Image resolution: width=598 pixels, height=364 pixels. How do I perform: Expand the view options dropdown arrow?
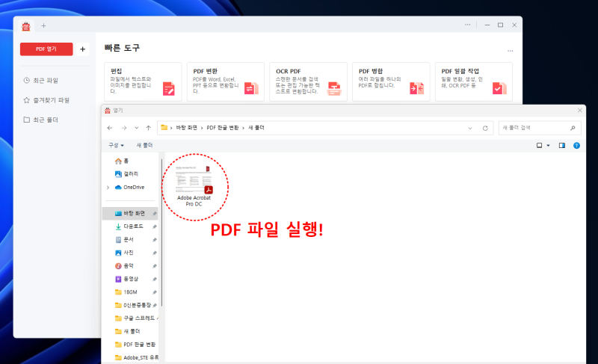coord(549,145)
